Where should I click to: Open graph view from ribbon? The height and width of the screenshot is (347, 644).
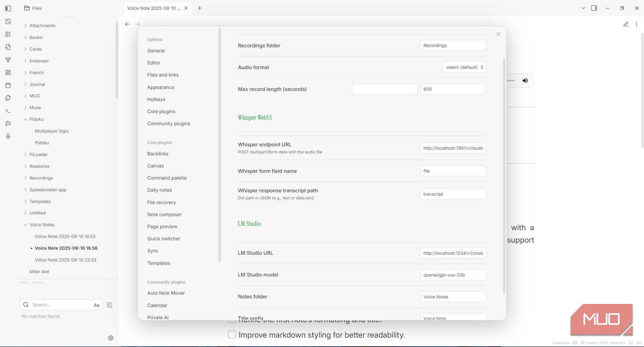[8, 60]
